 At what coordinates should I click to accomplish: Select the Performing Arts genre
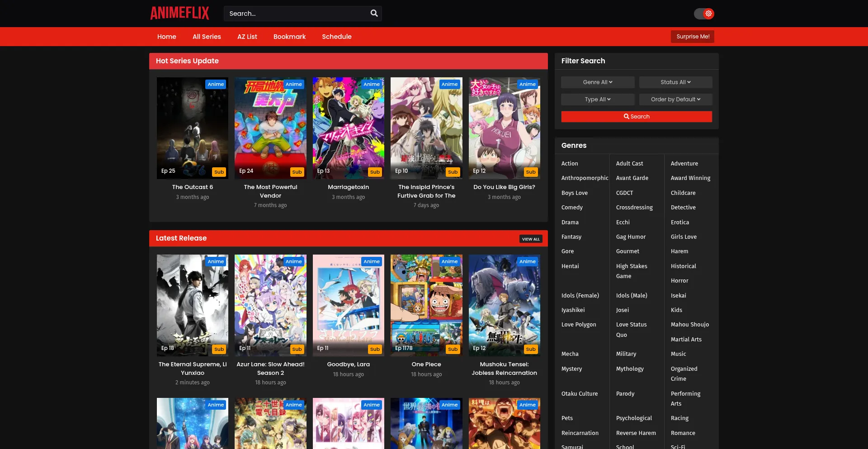point(685,399)
